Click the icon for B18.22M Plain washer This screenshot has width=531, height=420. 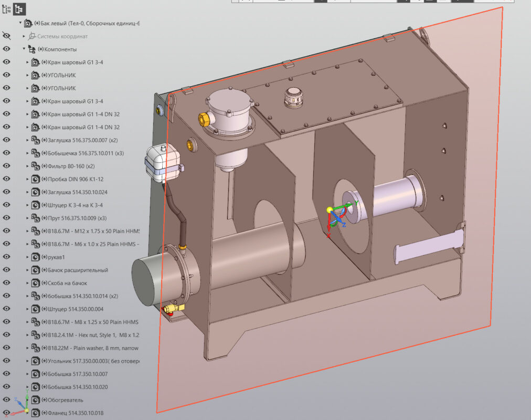36,348
